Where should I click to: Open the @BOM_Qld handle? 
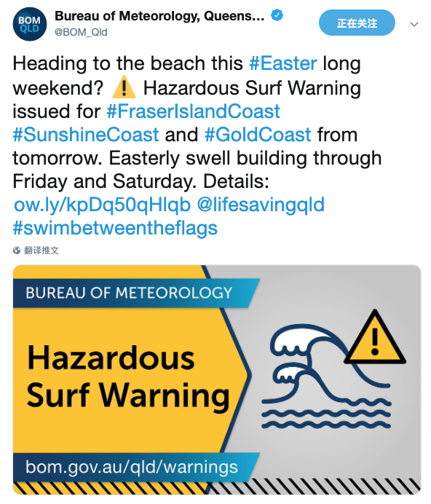(x=81, y=32)
